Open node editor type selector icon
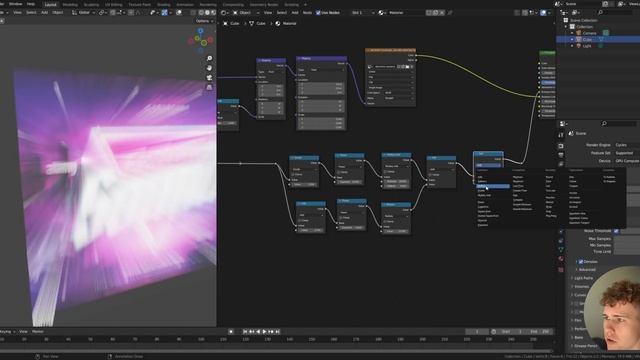Viewport: 640px width, 360px height. [224, 13]
